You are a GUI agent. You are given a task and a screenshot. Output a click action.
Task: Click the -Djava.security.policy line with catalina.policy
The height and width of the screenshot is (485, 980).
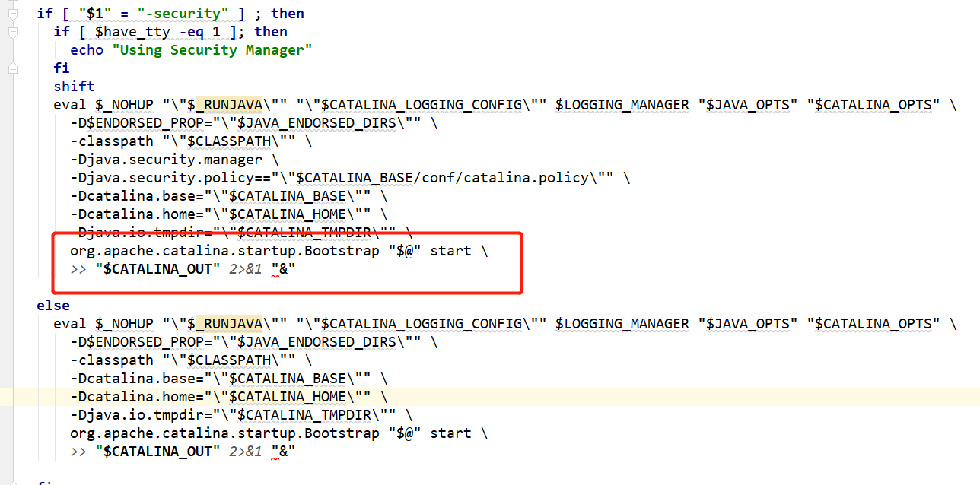coord(350,178)
